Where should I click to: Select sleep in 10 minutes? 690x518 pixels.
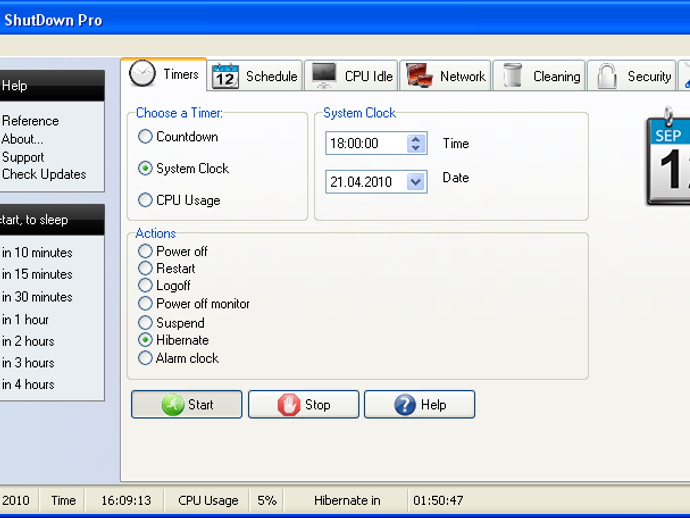(x=37, y=252)
